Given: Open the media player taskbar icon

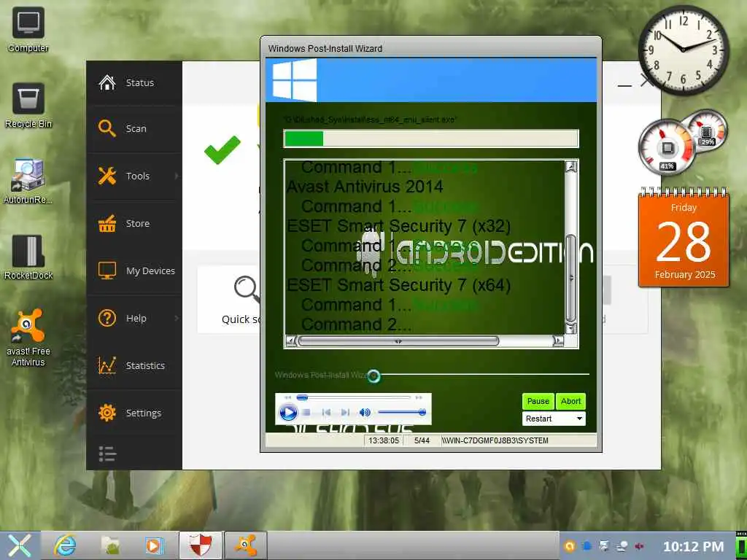Looking at the screenshot, I should [x=154, y=545].
